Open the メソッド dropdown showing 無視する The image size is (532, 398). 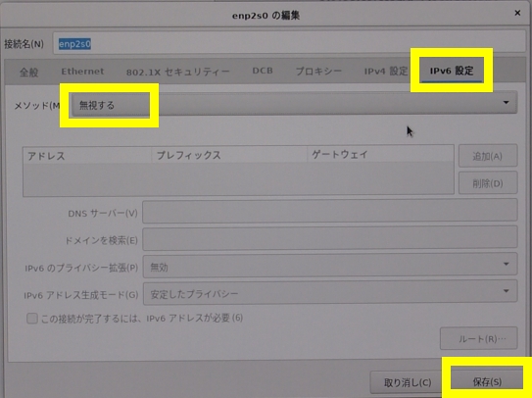(x=294, y=103)
